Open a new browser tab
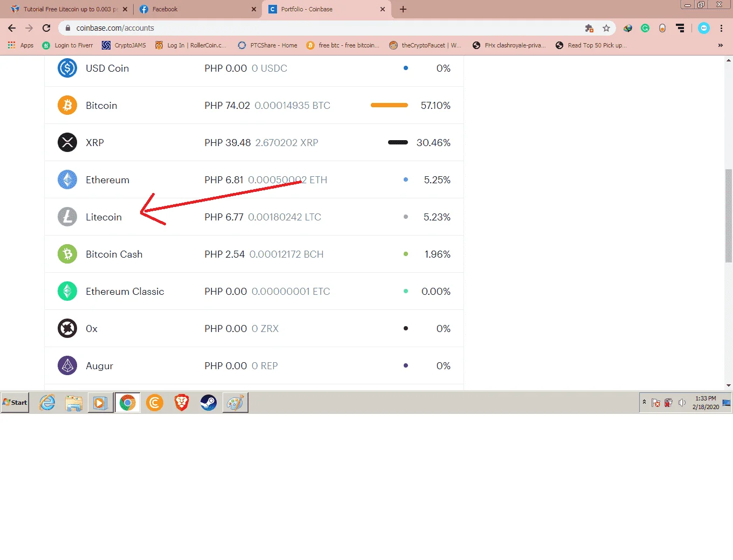 (403, 9)
